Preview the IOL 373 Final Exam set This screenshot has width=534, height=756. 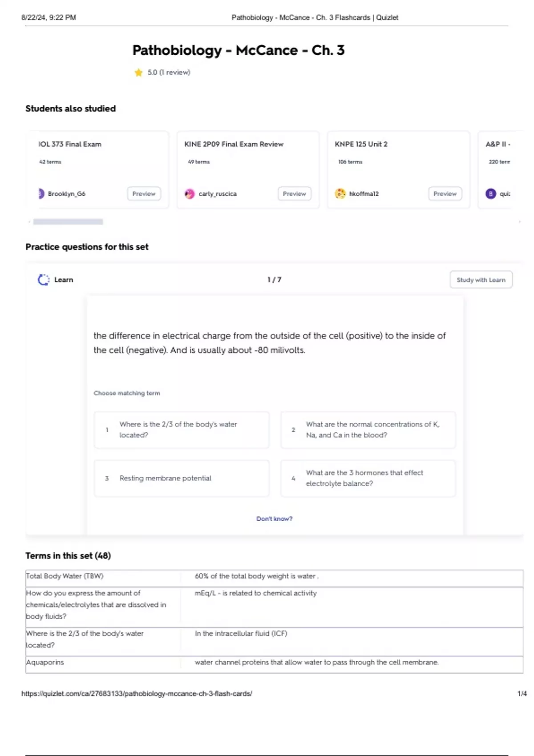point(144,194)
